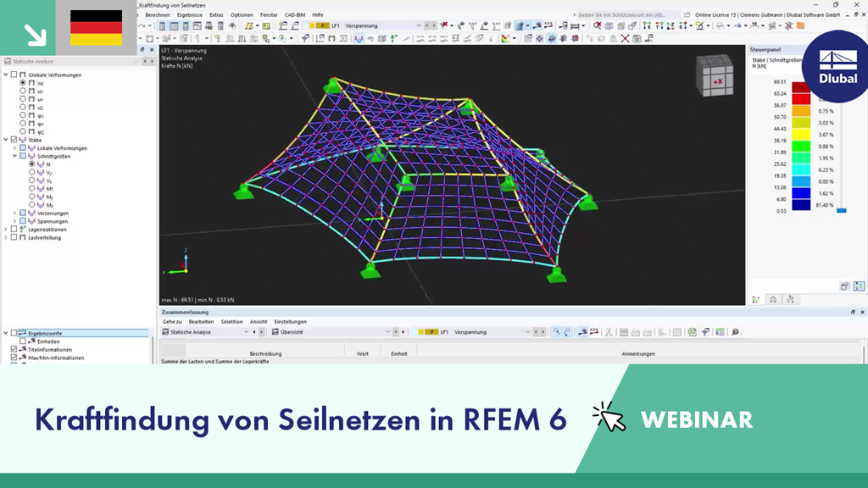The width and height of the screenshot is (868, 488).
Task: Open the Extras menu
Action: pyautogui.click(x=216, y=15)
